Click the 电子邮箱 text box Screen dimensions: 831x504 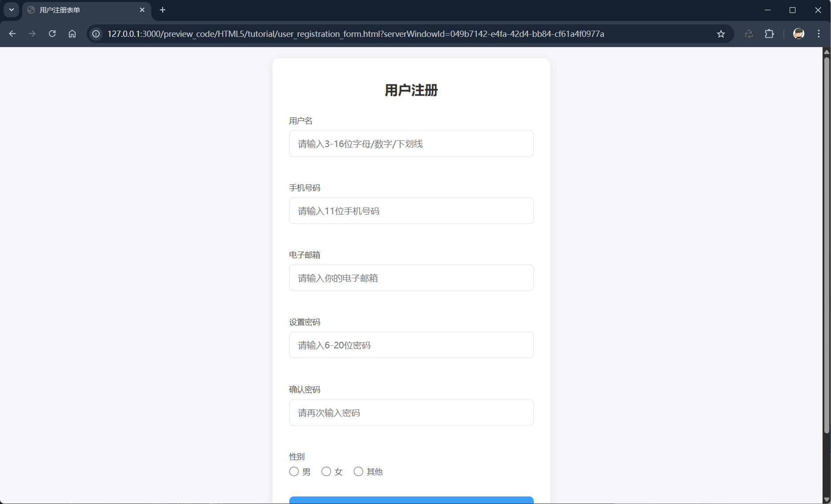click(411, 278)
